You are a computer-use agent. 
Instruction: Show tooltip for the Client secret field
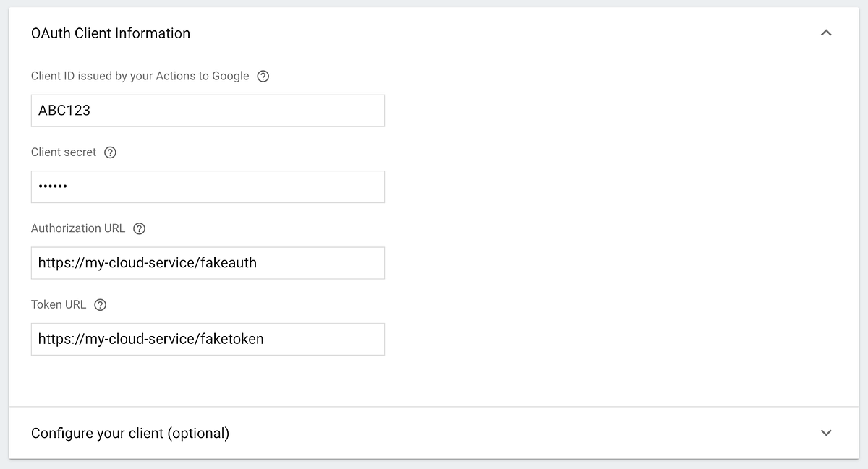(110, 152)
